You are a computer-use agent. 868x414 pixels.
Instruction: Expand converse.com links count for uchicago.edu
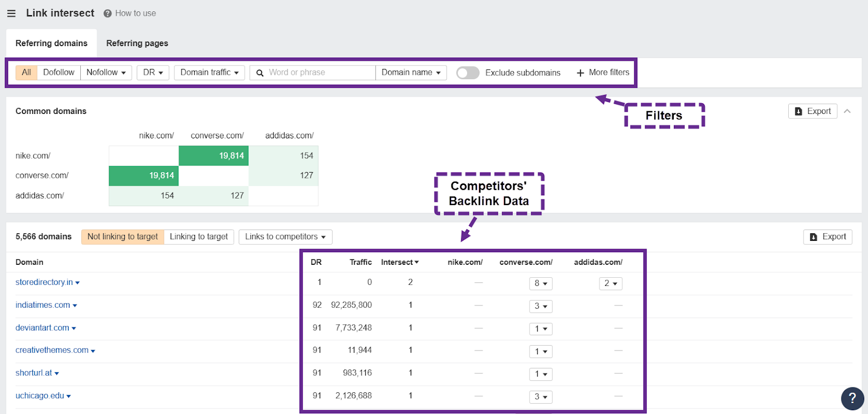541,397
